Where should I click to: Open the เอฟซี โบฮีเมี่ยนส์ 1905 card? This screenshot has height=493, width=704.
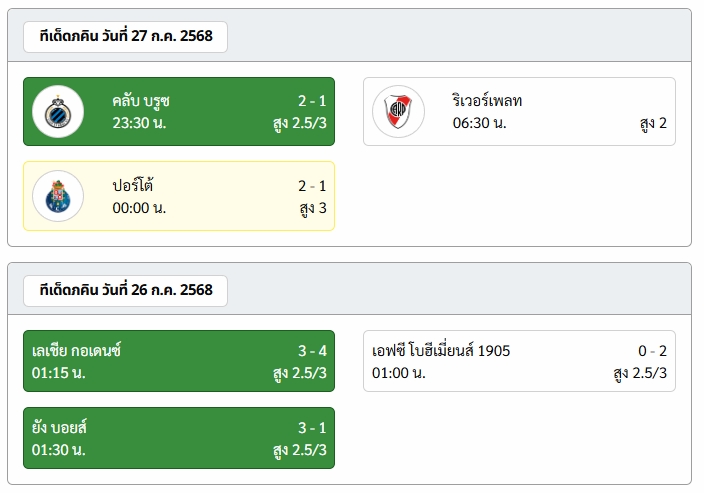pyautogui.click(x=519, y=361)
